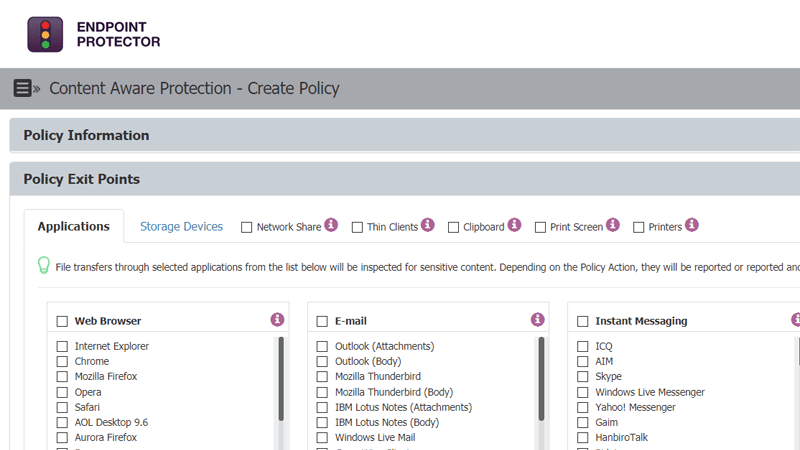The height and width of the screenshot is (450, 800).
Task: Tick the Windows Live Mail checkbox
Action: 322,438
